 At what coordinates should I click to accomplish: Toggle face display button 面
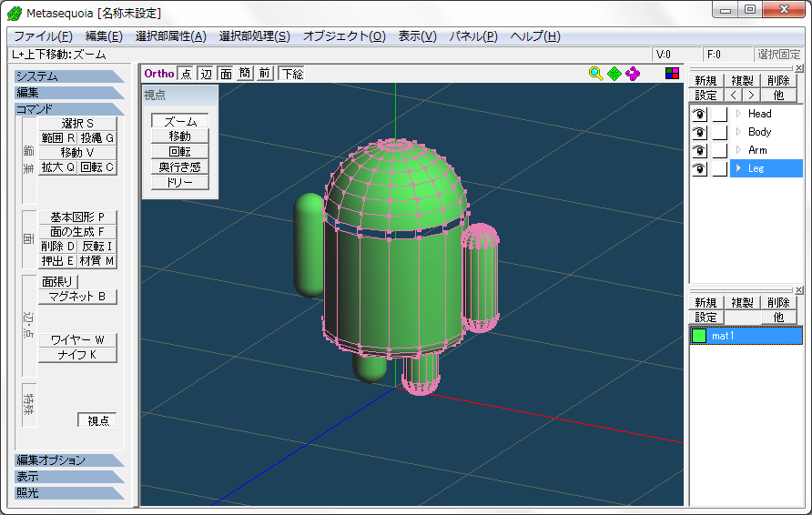click(226, 74)
